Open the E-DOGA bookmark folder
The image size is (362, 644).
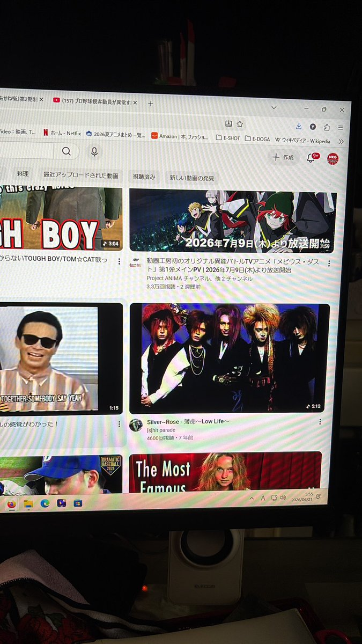click(258, 138)
